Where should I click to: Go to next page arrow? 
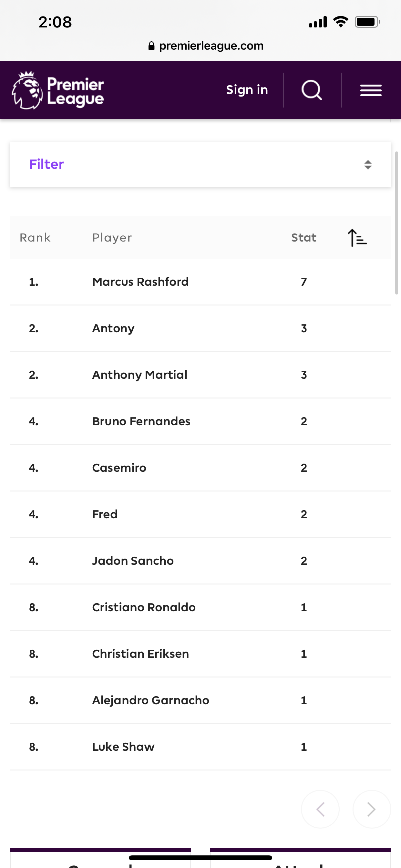point(371,809)
